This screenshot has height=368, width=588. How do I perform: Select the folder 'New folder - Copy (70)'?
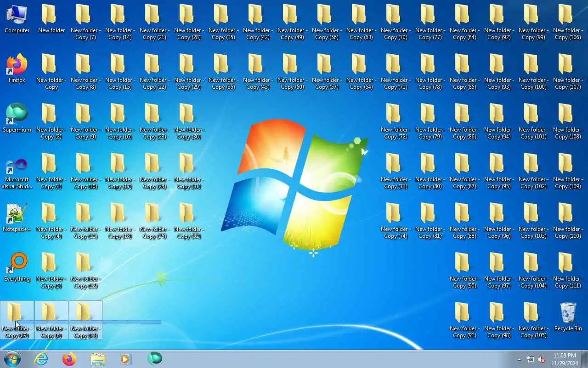pos(396,22)
